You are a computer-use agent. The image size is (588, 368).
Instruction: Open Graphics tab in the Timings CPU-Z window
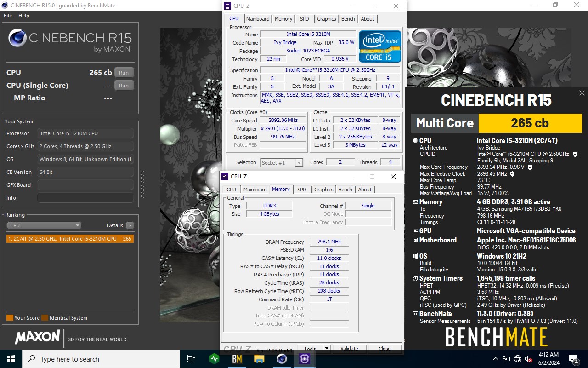[324, 190]
